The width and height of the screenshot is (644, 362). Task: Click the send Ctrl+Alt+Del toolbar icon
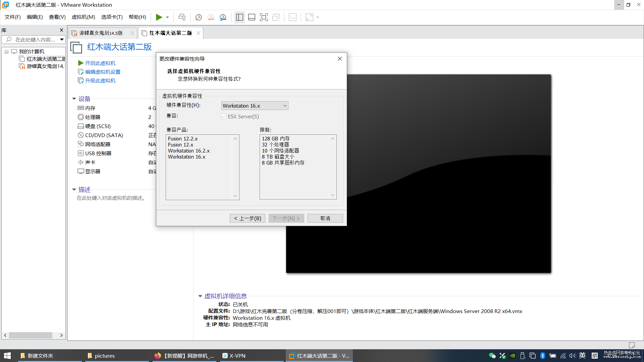pyautogui.click(x=182, y=17)
